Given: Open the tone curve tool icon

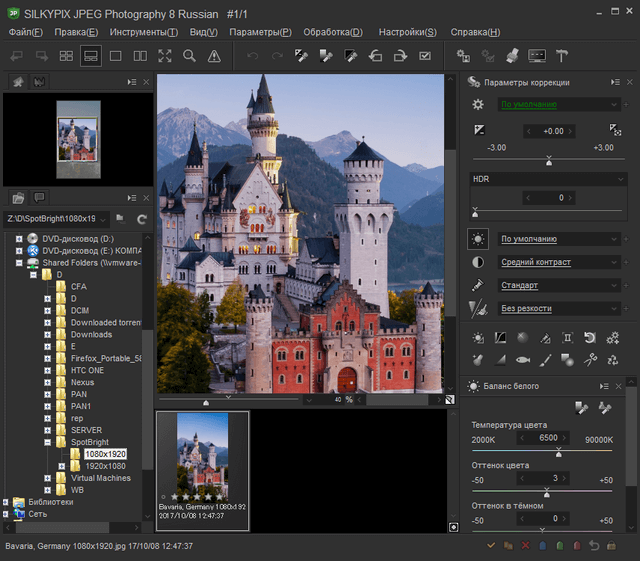Looking at the screenshot, I should (x=501, y=338).
